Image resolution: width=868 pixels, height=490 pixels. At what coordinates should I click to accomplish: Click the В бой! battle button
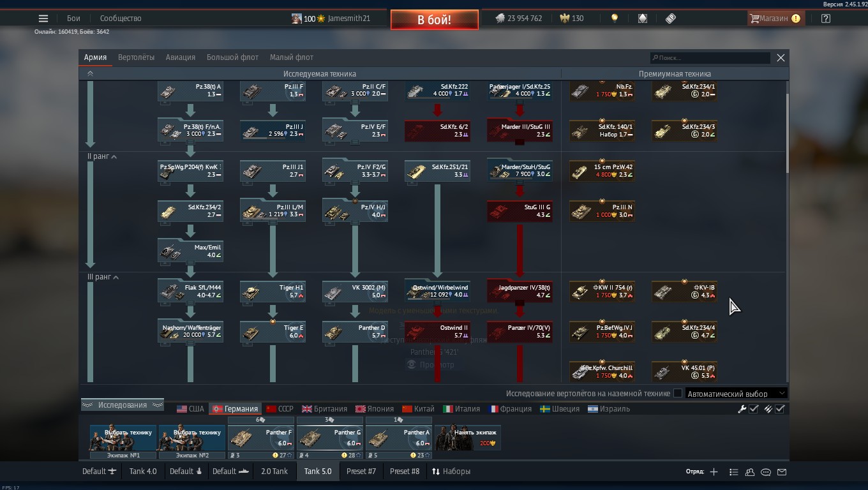pyautogui.click(x=435, y=20)
